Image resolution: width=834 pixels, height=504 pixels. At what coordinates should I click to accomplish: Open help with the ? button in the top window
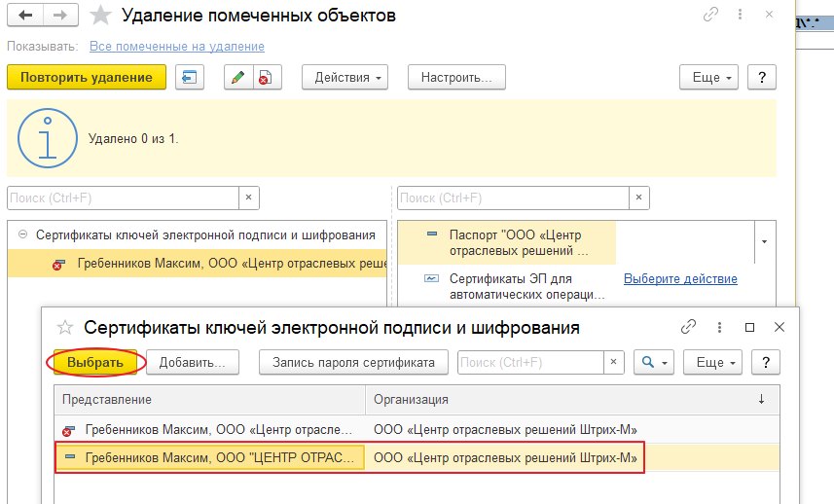(x=762, y=77)
